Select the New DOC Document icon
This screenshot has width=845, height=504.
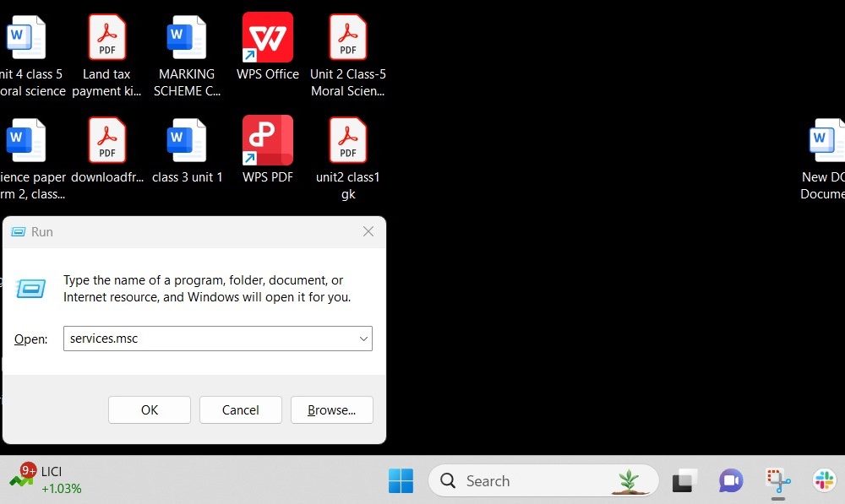pos(826,141)
